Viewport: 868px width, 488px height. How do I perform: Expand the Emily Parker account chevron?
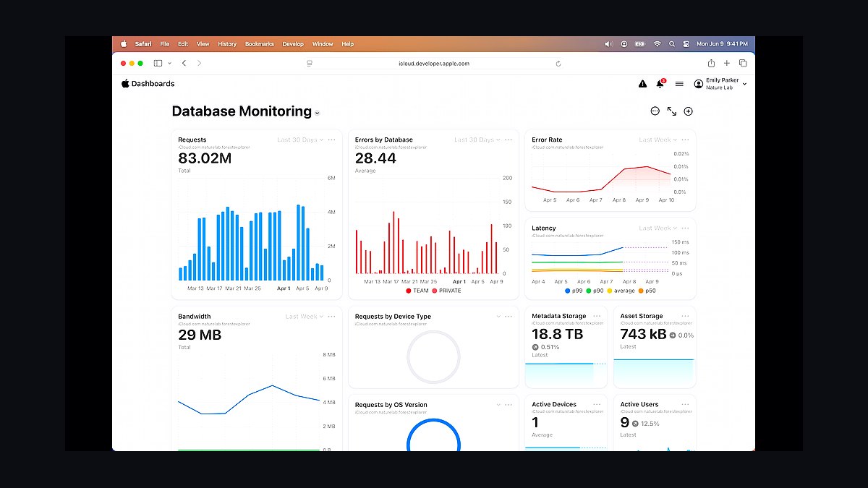coord(744,84)
